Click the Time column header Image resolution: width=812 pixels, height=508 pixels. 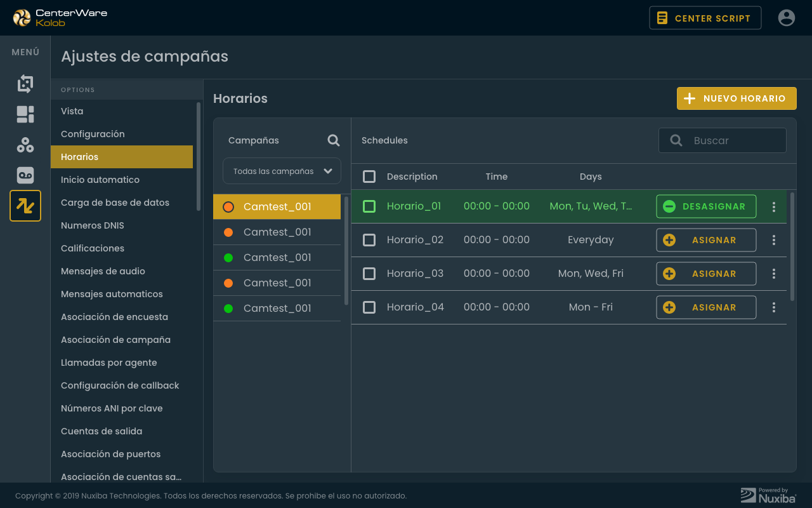(497, 177)
